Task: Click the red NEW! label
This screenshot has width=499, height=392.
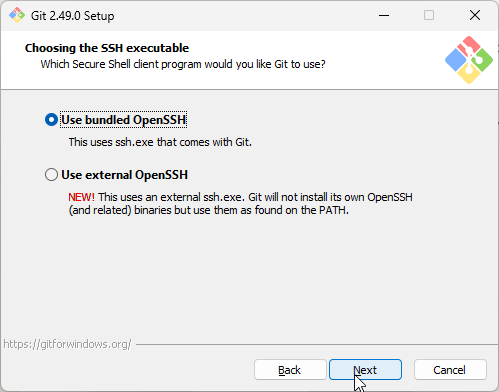Action: point(82,197)
